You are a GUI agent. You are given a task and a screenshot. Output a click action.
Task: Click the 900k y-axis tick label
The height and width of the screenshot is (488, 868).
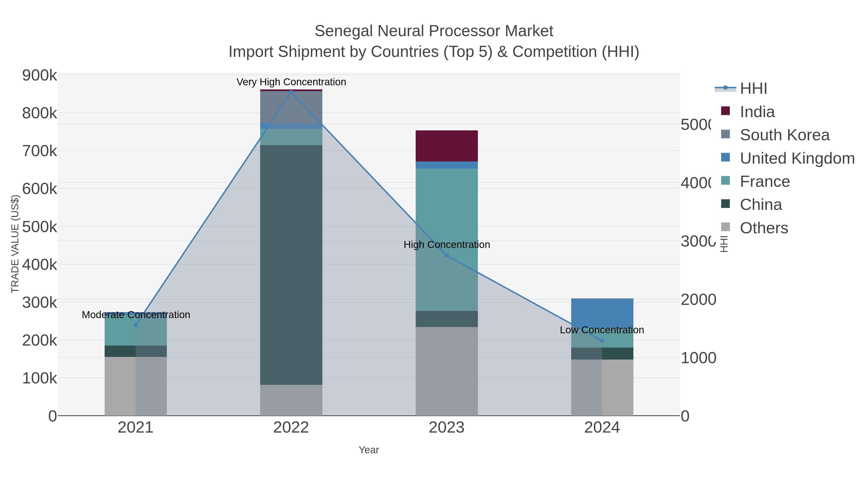pos(40,75)
